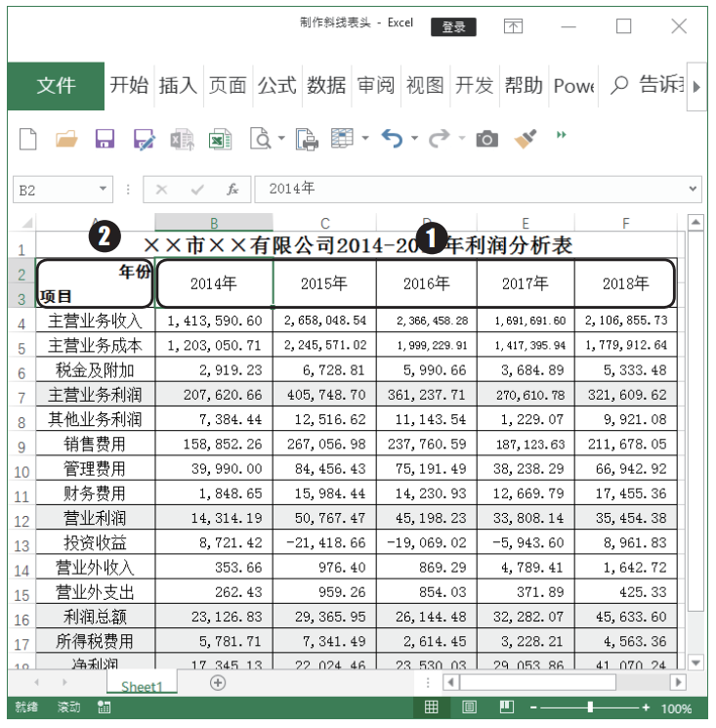This screenshot has width=716, height=728.
Task: Confirm entry with formula bar checkmark
Action: click(x=197, y=190)
